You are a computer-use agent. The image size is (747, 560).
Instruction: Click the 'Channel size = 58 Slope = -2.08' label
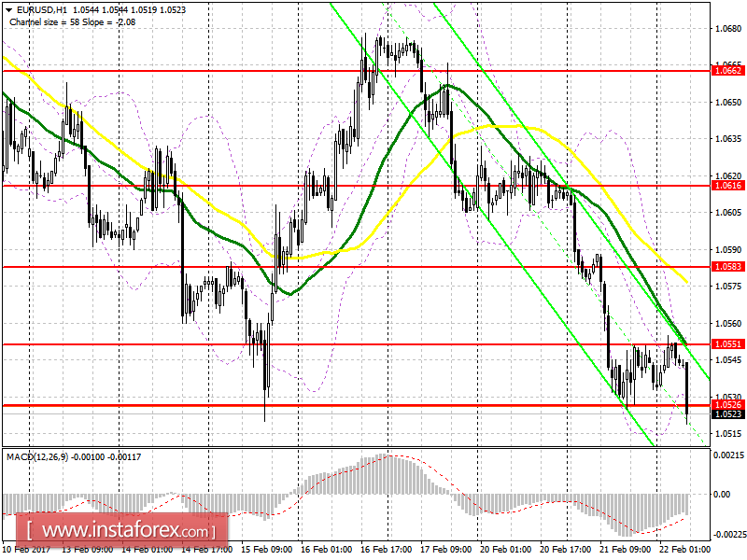click(x=73, y=22)
